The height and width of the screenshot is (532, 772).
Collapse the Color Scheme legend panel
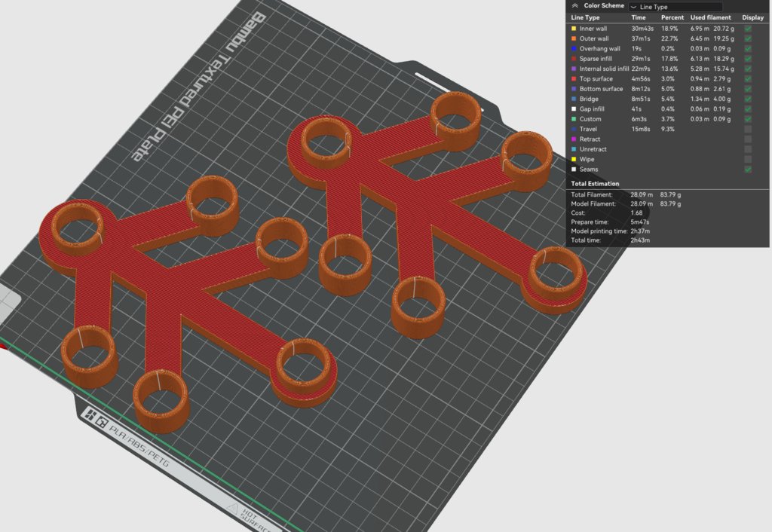coord(575,6)
